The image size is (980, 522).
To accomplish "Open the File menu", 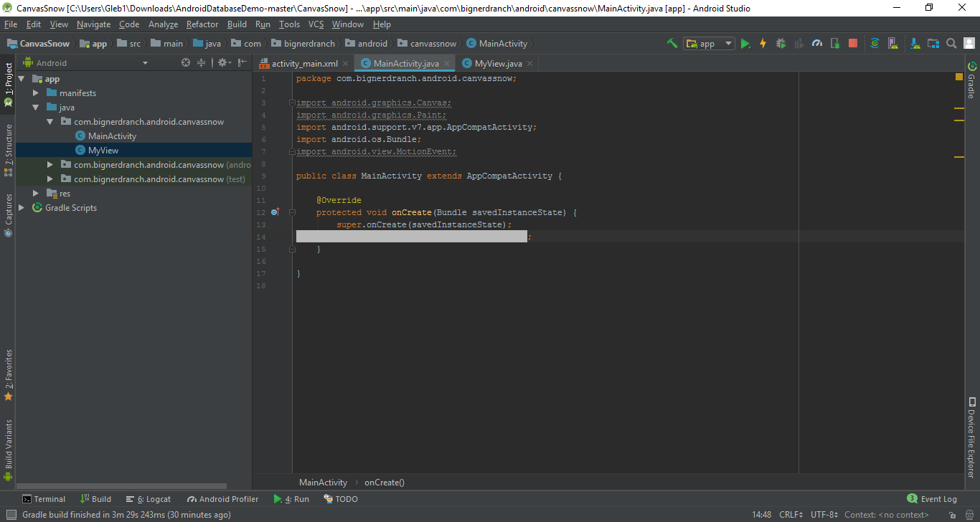I will tap(11, 24).
